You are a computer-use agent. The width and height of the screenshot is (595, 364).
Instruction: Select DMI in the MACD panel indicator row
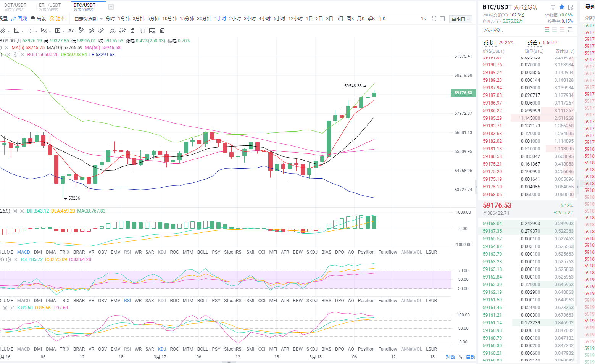pyautogui.click(x=38, y=252)
